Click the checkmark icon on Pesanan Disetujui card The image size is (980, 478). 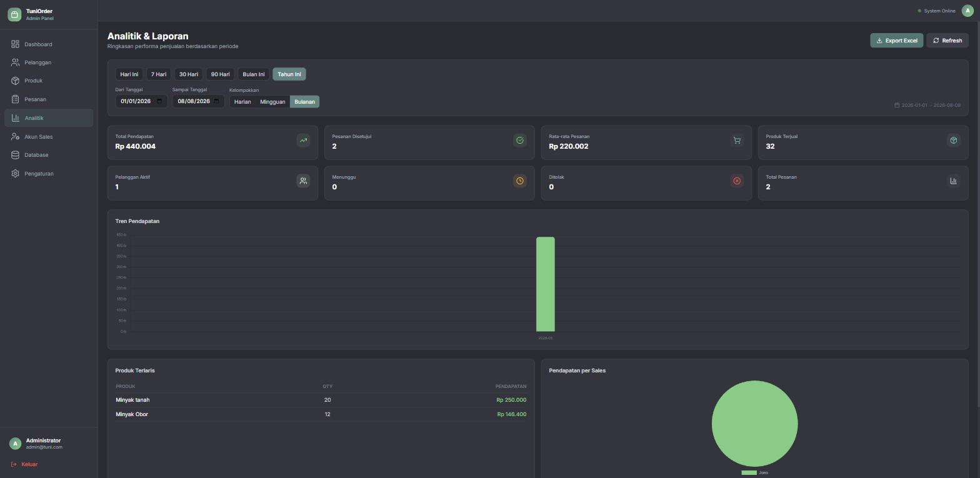tap(520, 141)
